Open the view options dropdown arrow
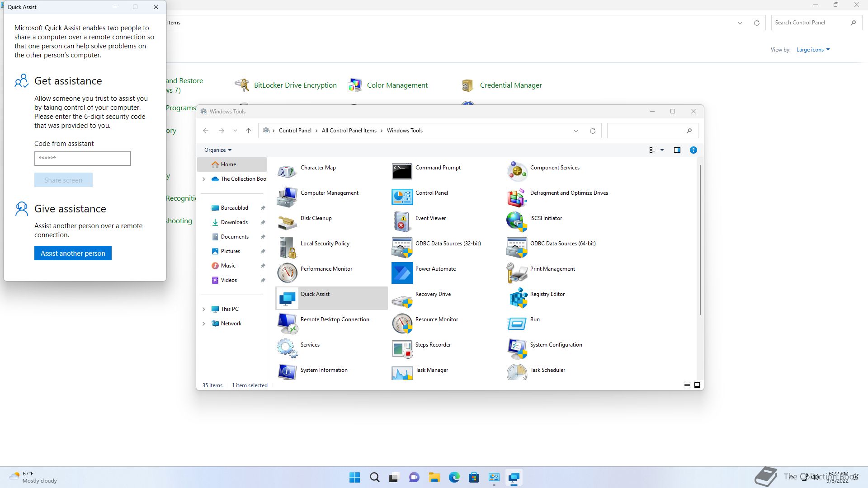 662,150
